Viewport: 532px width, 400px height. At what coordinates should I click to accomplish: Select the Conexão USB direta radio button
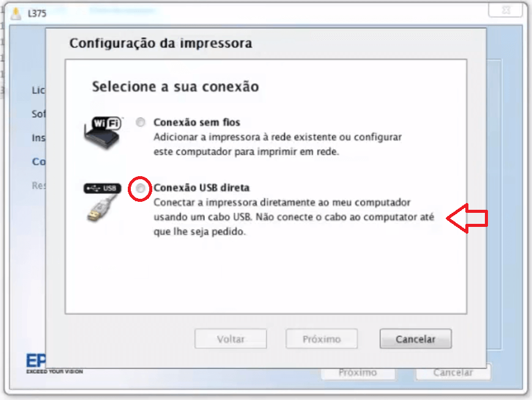pos(140,188)
